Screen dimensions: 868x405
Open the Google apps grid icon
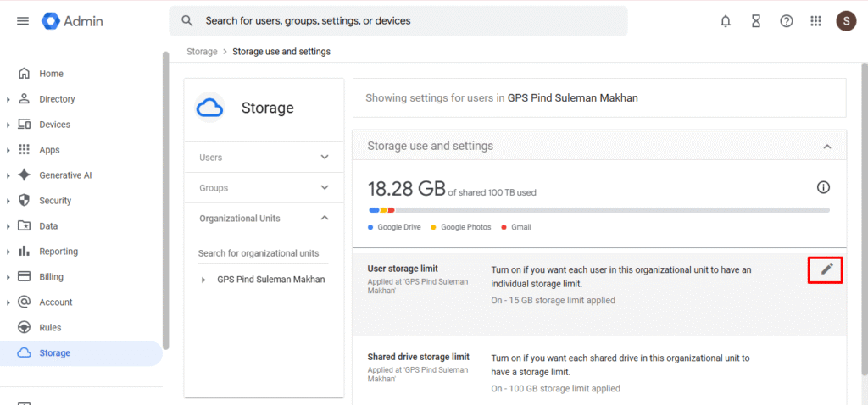pyautogui.click(x=815, y=21)
